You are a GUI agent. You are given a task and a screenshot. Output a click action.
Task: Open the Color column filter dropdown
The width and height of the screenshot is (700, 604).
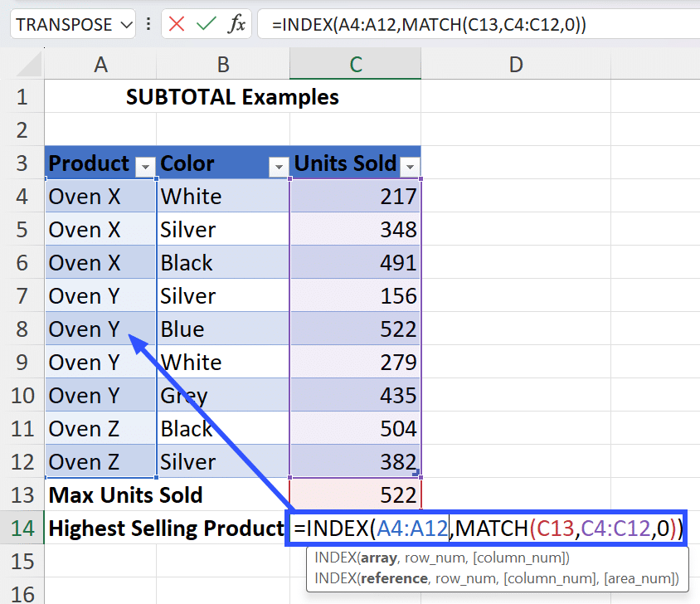279,167
